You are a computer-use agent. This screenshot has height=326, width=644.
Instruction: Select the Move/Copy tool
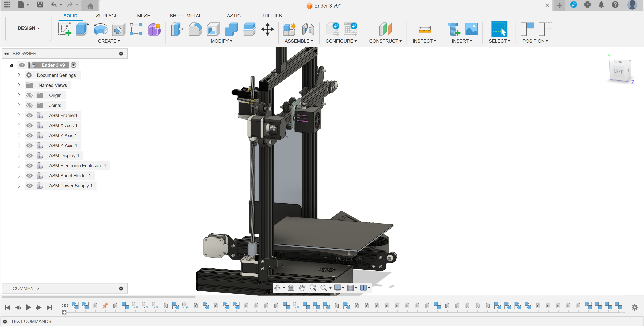point(267,29)
